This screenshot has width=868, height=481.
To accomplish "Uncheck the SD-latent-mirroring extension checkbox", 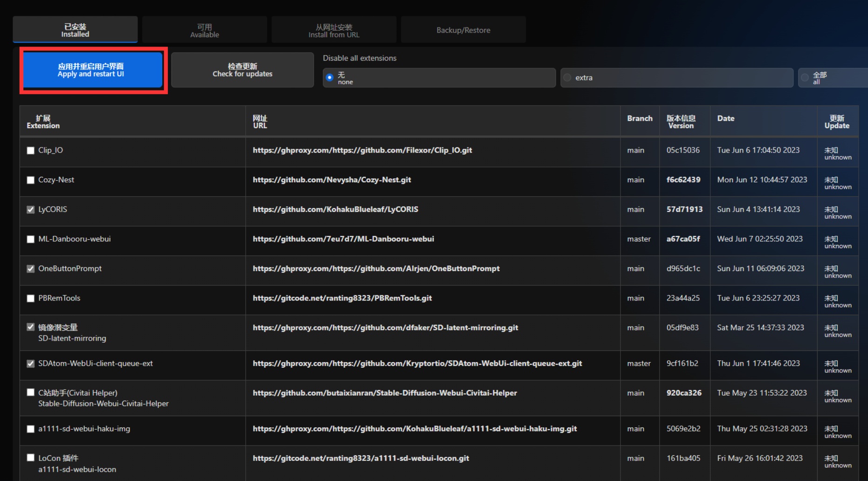I will [x=31, y=327].
